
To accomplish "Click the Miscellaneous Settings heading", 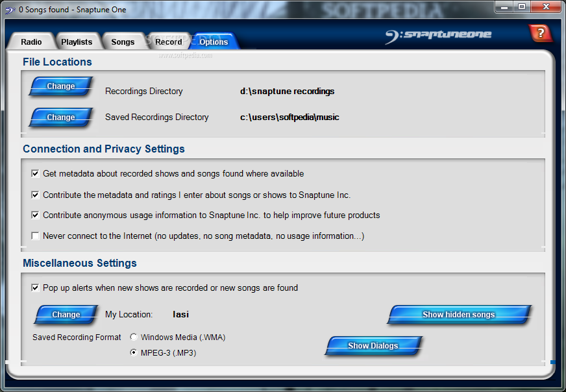I will [x=80, y=263].
